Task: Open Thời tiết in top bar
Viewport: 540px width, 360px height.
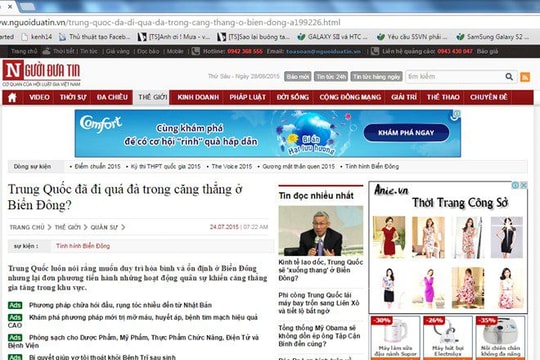Action: [x=64, y=51]
